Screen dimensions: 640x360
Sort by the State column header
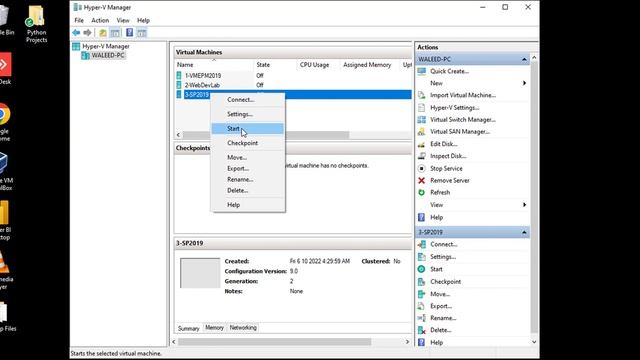[275, 65]
